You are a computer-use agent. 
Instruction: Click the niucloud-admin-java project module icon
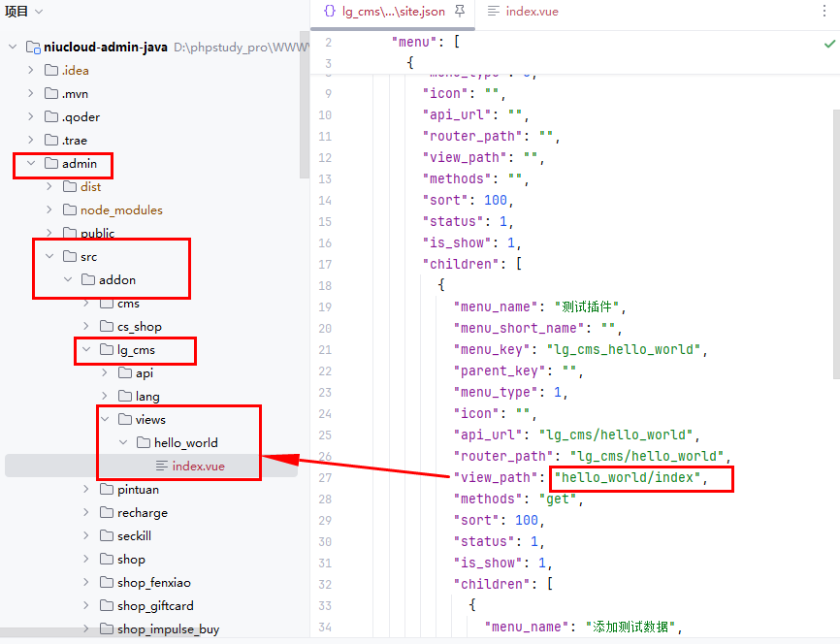(x=32, y=48)
